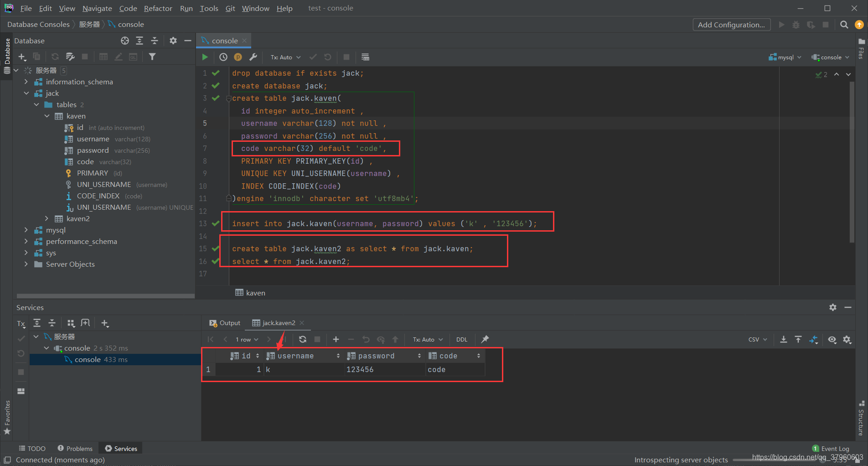Image resolution: width=868 pixels, height=466 pixels.
Task: Click the editor vertical scrollbar
Action: tap(852, 162)
